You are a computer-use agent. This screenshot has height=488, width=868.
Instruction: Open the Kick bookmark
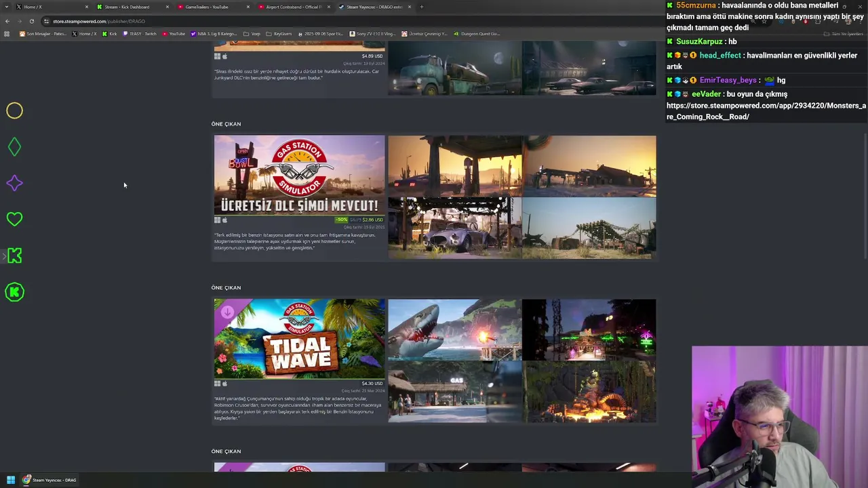point(109,33)
